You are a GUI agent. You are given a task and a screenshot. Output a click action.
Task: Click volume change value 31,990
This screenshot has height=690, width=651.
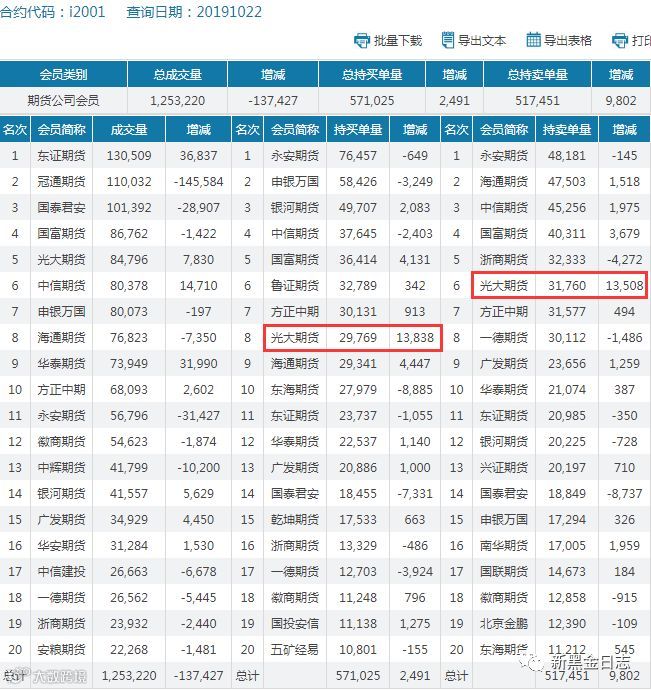(x=199, y=363)
